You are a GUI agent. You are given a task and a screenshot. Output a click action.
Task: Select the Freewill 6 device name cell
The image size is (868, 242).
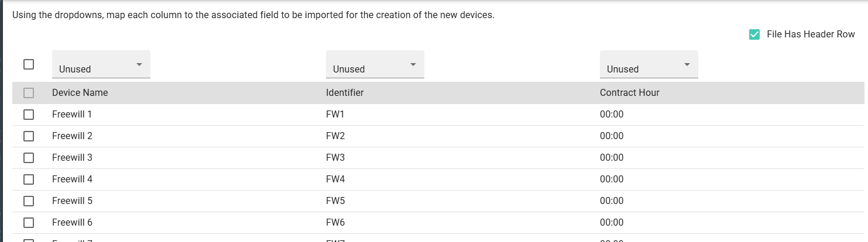point(72,223)
